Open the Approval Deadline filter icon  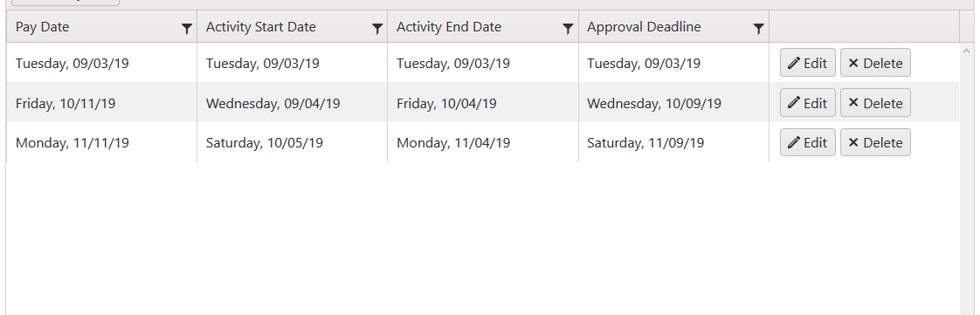tap(758, 28)
